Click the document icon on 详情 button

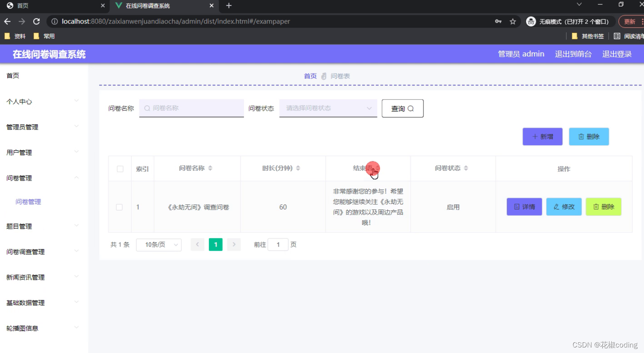pos(516,207)
